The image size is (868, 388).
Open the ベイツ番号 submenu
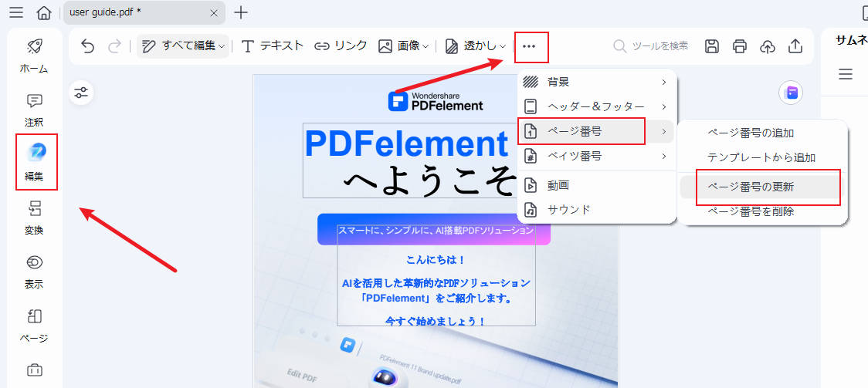[x=595, y=157]
